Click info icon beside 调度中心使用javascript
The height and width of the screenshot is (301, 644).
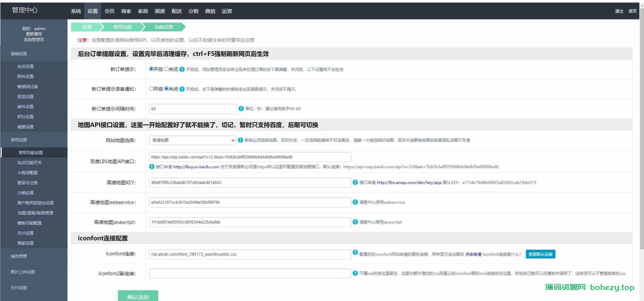[x=355, y=222]
